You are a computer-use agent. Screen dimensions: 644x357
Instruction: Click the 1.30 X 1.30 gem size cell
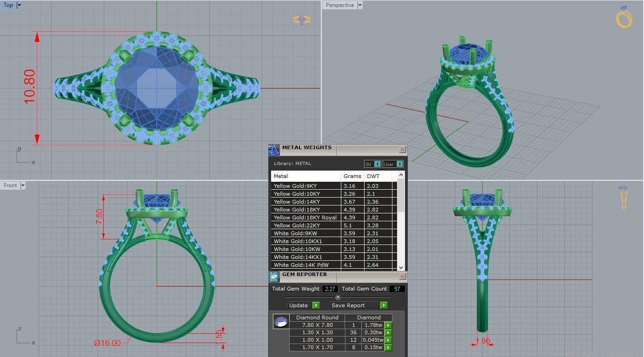pyautogui.click(x=318, y=333)
